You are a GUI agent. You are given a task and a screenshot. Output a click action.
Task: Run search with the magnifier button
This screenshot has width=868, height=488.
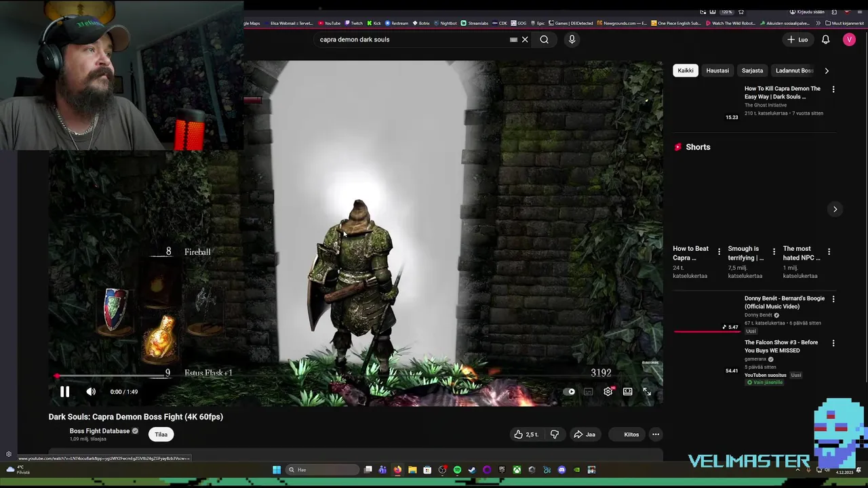coord(544,39)
